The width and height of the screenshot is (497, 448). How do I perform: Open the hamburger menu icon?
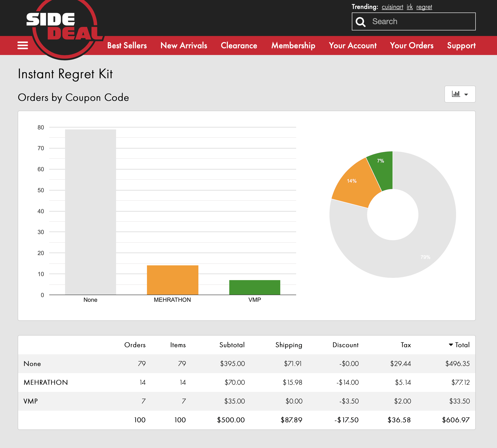coord(22,45)
